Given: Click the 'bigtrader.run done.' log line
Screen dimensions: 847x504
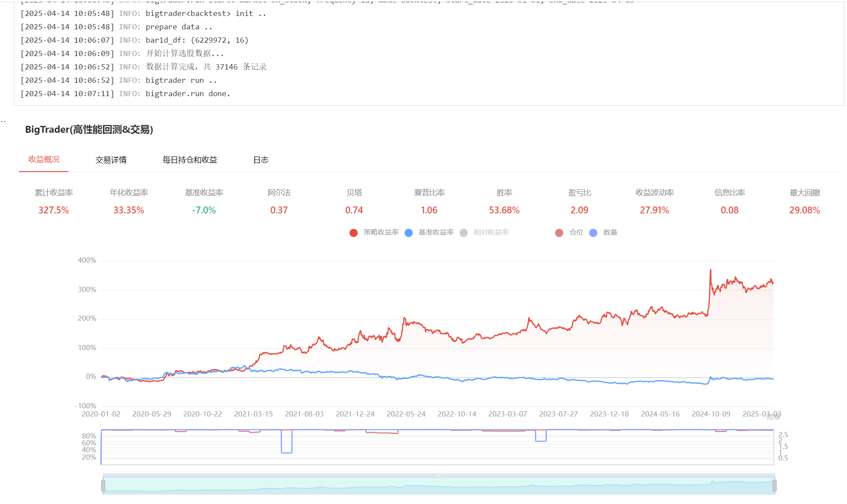Looking at the screenshot, I should tap(188, 94).
